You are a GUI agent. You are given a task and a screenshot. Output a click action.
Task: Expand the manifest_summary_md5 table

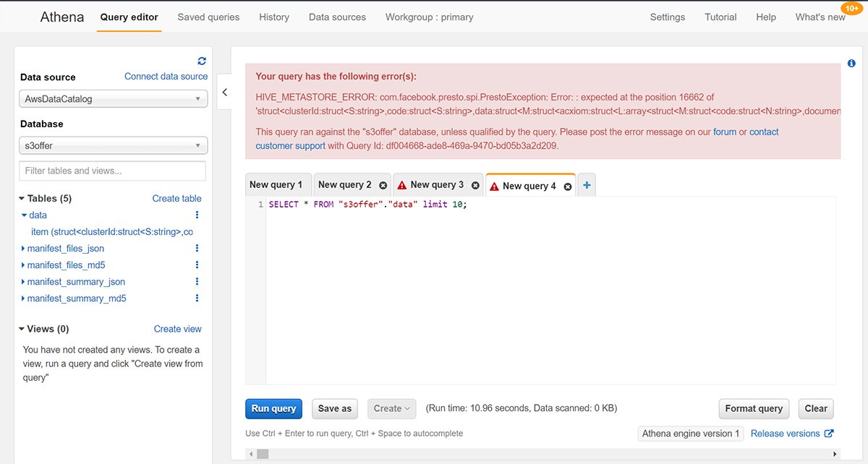[24, 298]
